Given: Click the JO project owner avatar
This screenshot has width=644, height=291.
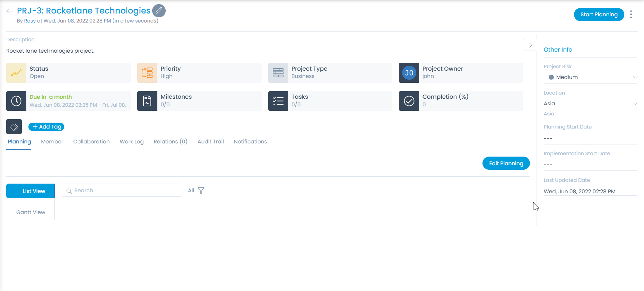Looking at the screenshot, I should tap(409, 73).
